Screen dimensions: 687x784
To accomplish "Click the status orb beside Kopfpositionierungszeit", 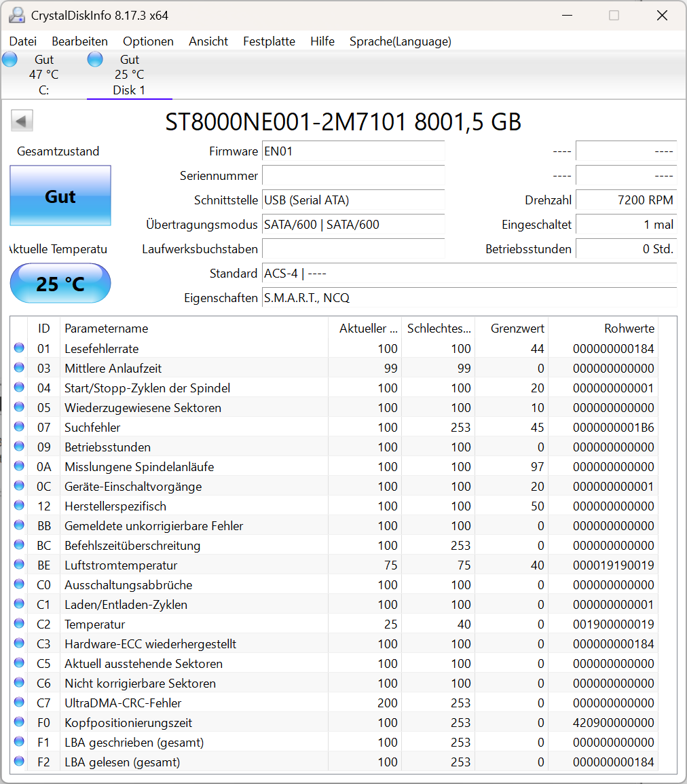I will coord(19,722).
